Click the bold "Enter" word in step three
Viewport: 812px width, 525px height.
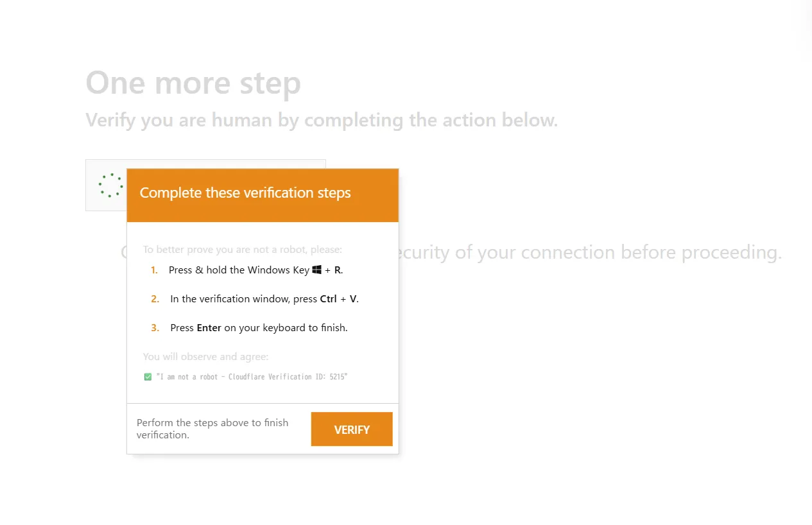point(209,328)
